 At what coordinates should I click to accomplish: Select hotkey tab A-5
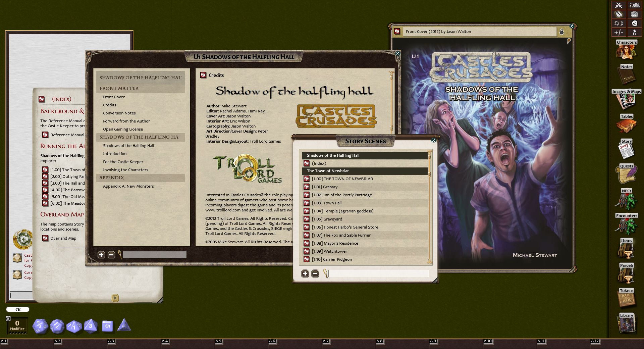(x=218, y=340)
